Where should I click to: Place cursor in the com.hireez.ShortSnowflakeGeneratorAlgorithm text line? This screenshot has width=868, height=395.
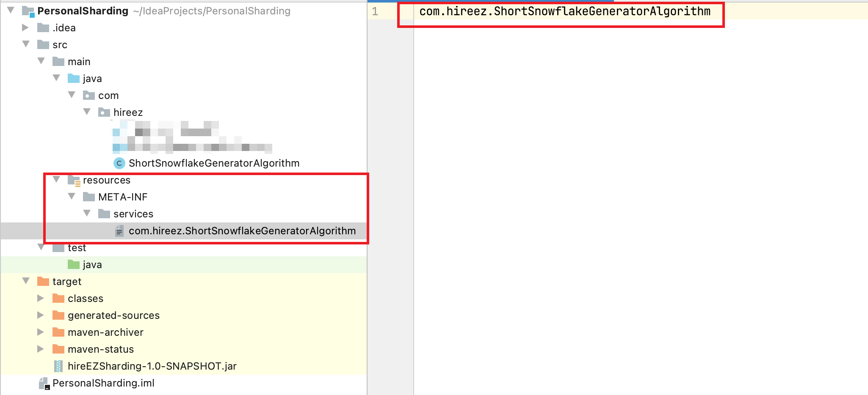[x=564, y=12]
